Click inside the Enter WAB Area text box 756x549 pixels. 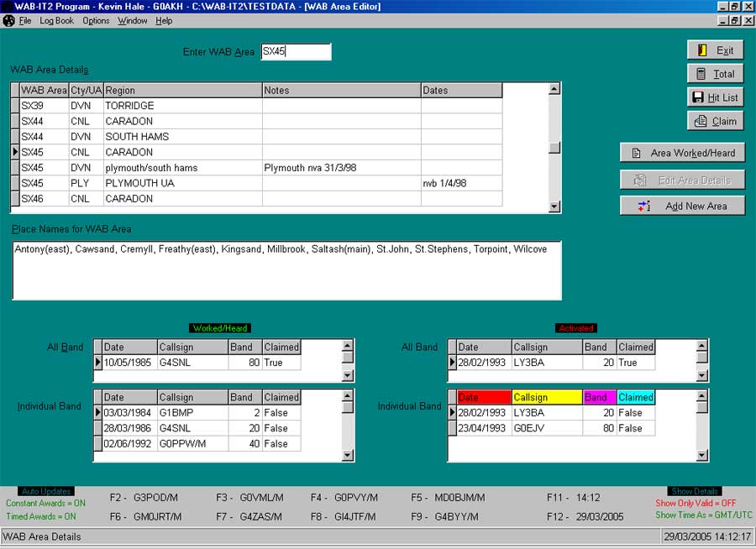coord(296,51)
